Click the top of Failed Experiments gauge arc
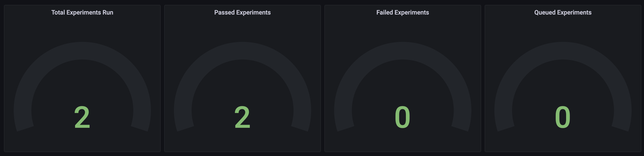The image size is (644, 156). [403, 51]
